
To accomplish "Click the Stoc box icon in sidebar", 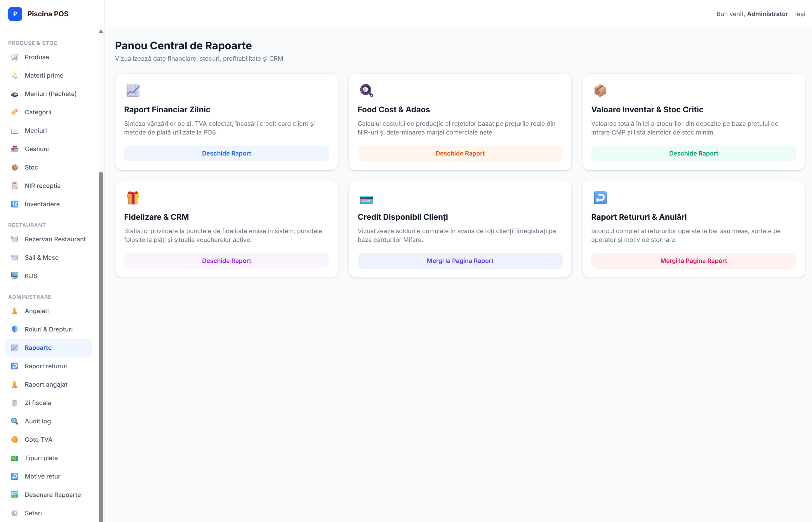I will [15, 167].
